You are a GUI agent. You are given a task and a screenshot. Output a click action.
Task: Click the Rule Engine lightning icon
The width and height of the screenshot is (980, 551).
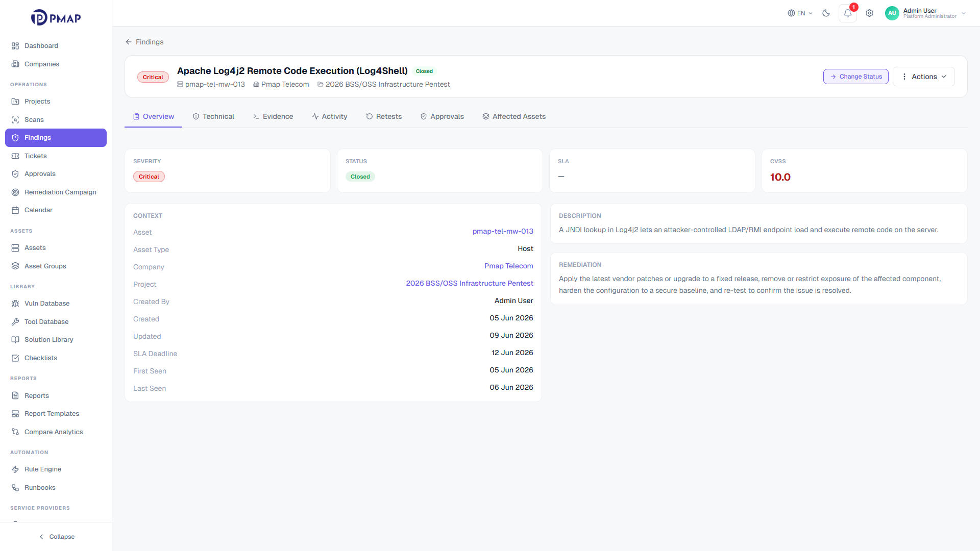tap(15, 469)
